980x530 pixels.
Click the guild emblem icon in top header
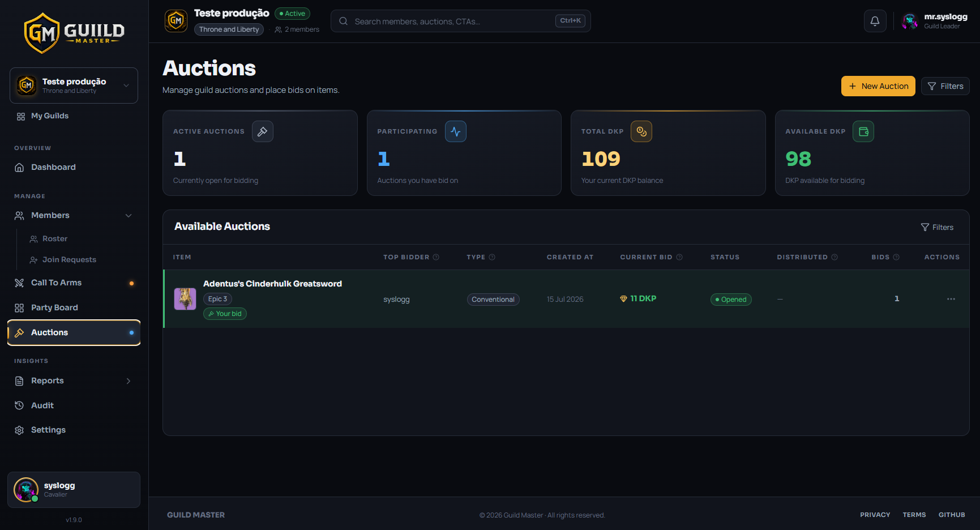pos(176,21)
